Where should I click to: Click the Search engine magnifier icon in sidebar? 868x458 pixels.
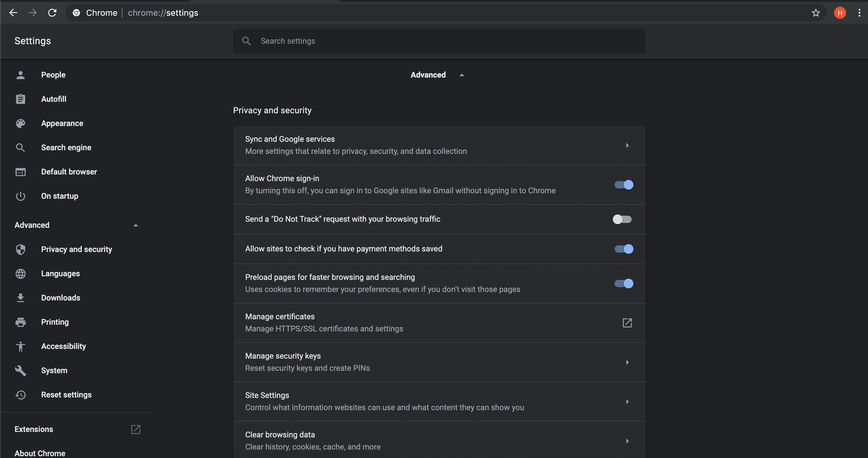point(21,148)
